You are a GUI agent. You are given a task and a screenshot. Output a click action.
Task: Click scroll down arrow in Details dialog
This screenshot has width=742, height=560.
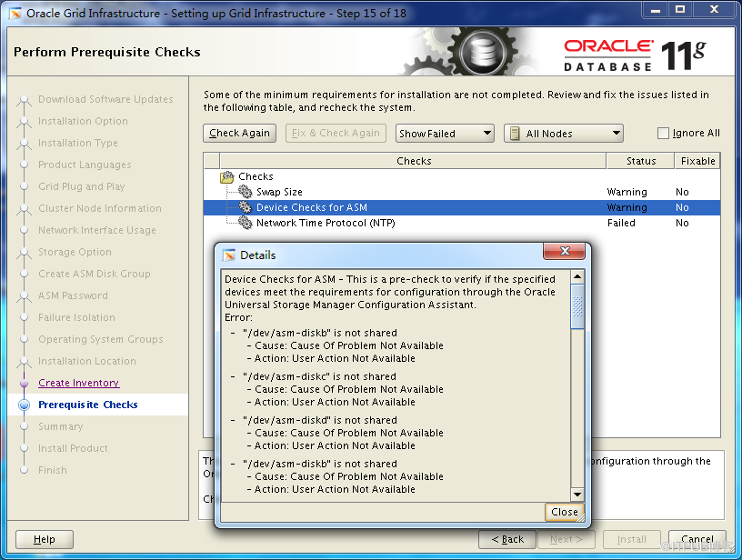click(577, 495)
